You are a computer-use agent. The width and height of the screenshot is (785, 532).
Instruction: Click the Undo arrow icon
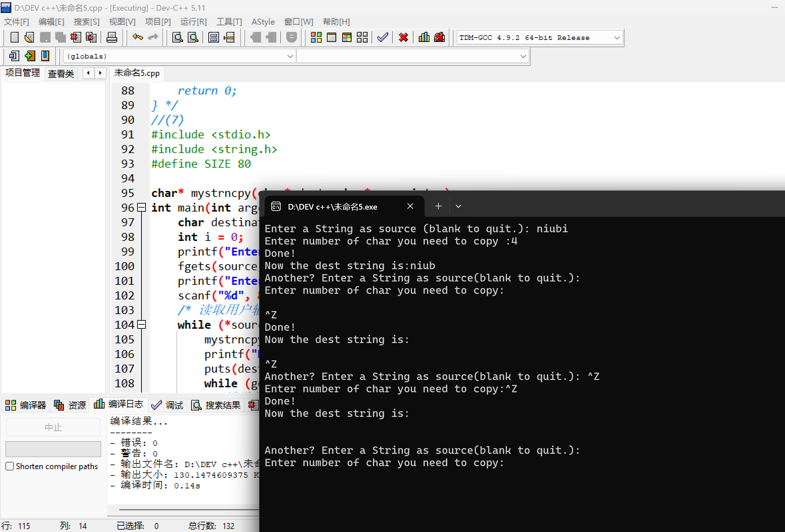click(x=137, y=37)
